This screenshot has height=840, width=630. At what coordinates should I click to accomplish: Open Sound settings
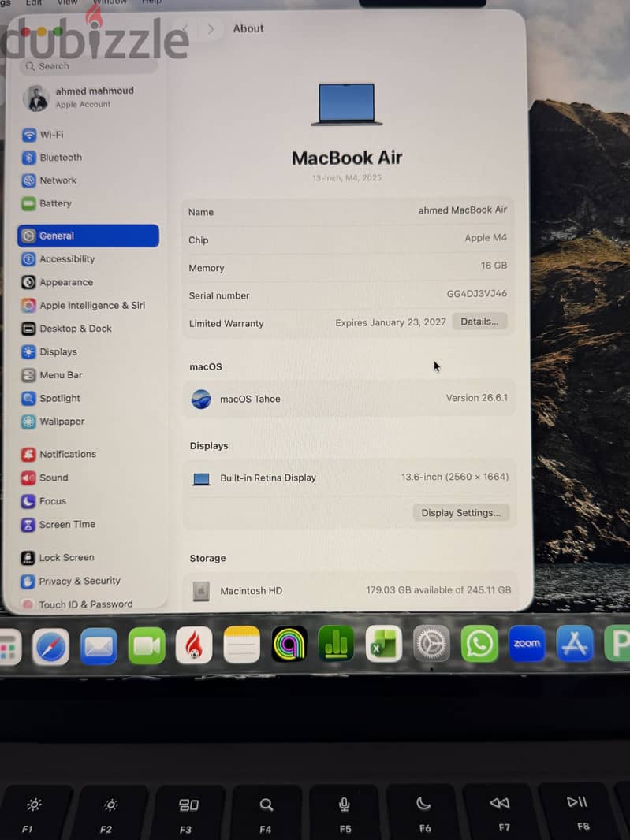pos(45,478)
